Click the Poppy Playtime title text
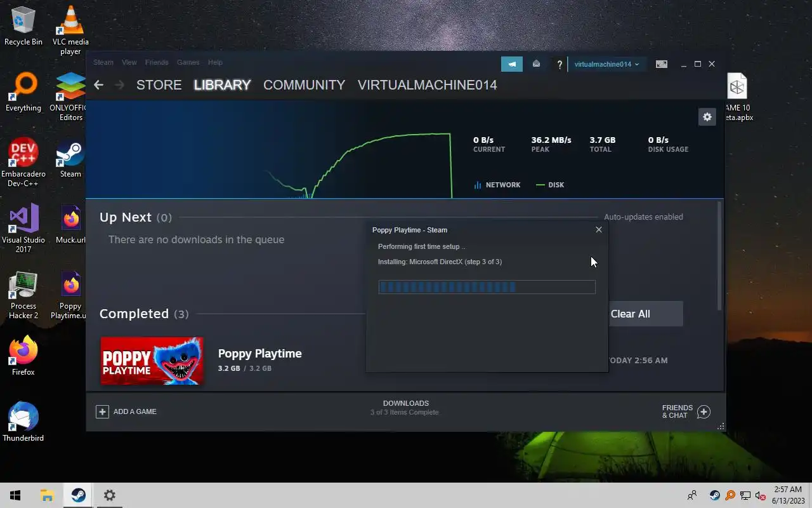 [x=260, y=354]
